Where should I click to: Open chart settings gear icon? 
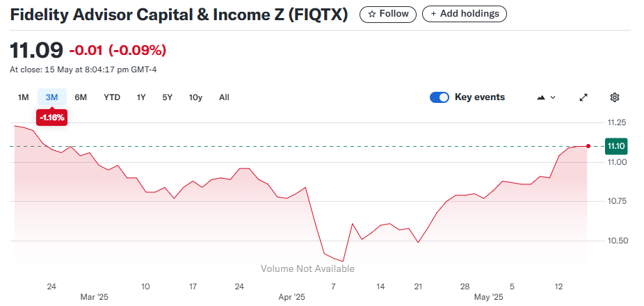pyautogui.click(x=614, y=97)
